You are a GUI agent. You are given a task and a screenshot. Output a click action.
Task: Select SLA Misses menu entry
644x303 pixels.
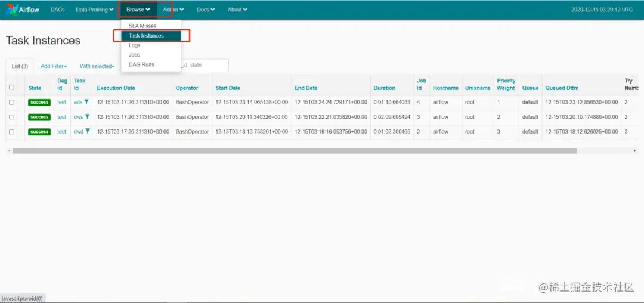click(151, 26)
